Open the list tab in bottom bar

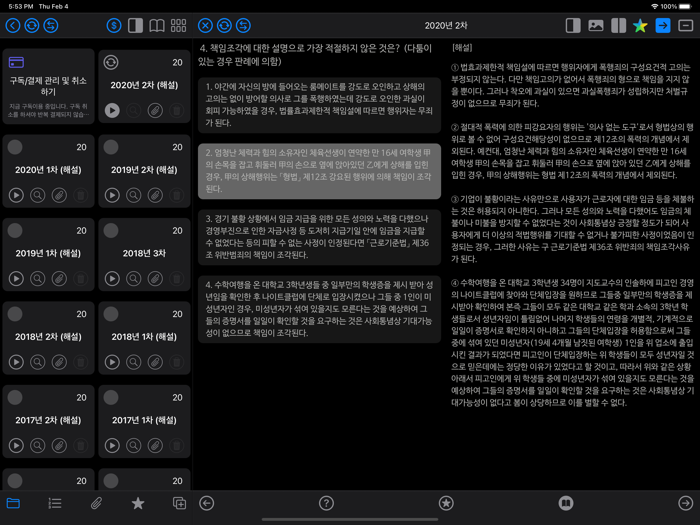click(54, 503)
